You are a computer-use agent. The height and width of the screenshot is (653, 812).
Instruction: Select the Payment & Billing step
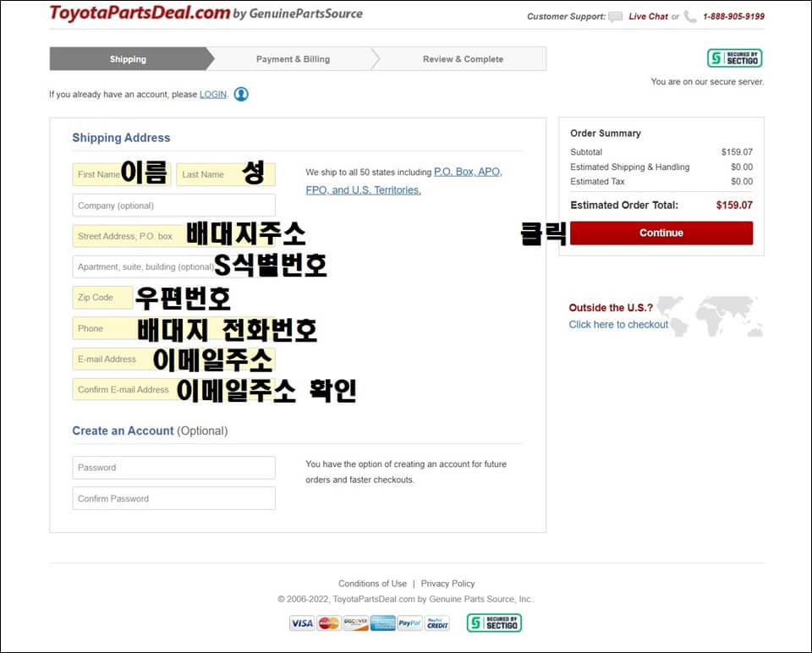click(x=294, y=59)
